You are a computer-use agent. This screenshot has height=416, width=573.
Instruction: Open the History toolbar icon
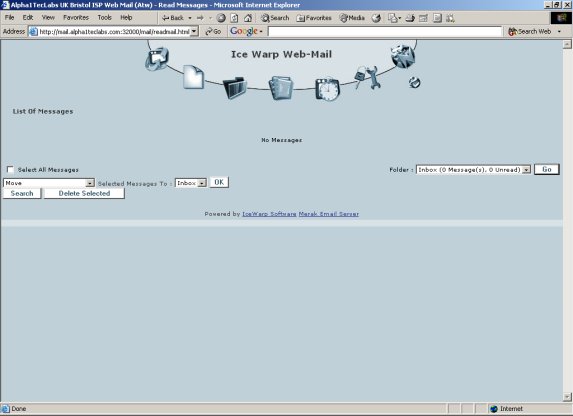click(x=376, y=18)
